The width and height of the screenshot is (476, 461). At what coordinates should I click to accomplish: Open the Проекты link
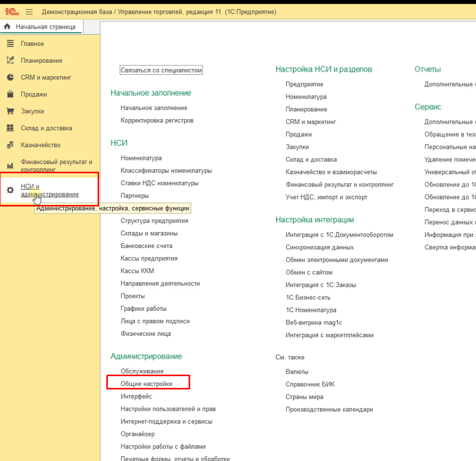(133, 296)
